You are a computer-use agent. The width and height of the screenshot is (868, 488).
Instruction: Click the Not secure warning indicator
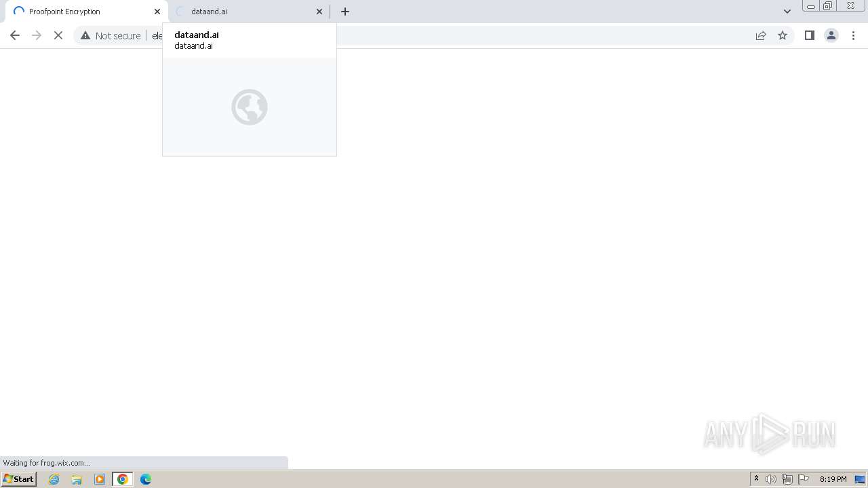111,35
